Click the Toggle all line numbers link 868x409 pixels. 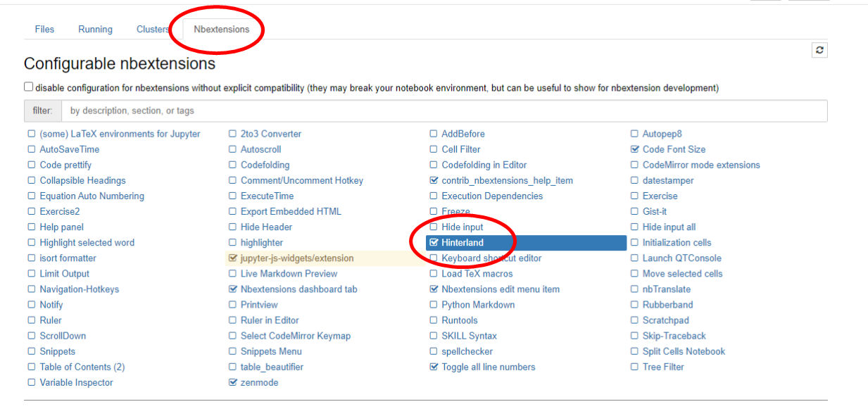[x=488, y=367]
